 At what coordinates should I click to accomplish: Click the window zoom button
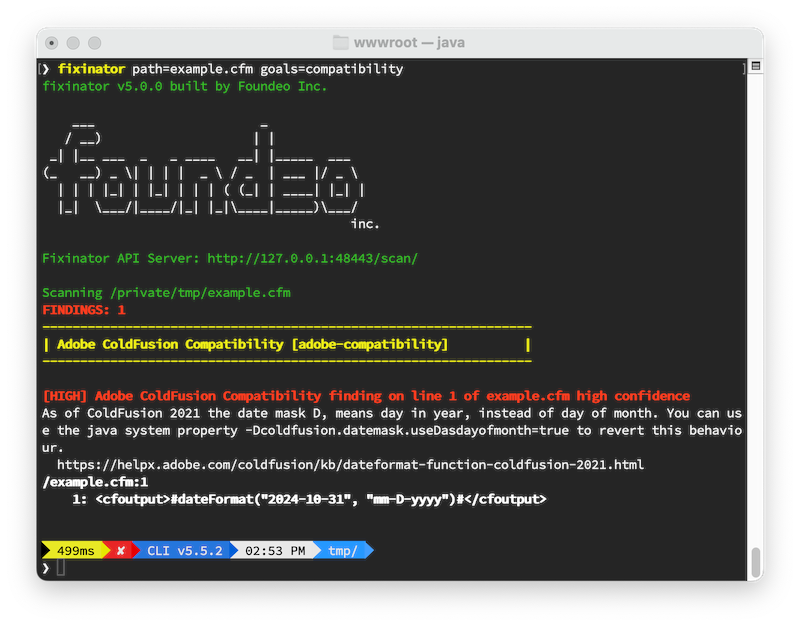click(x=94, y=43)
